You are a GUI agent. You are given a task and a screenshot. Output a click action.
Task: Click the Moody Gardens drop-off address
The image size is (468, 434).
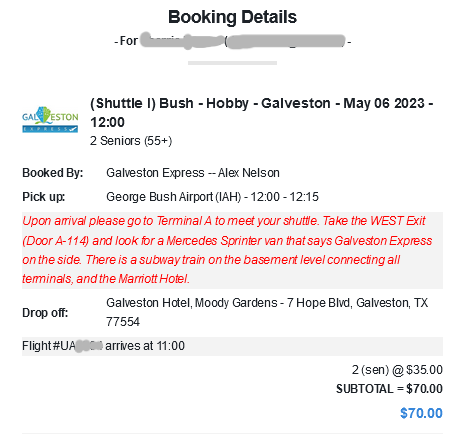[x=267, y=303]
